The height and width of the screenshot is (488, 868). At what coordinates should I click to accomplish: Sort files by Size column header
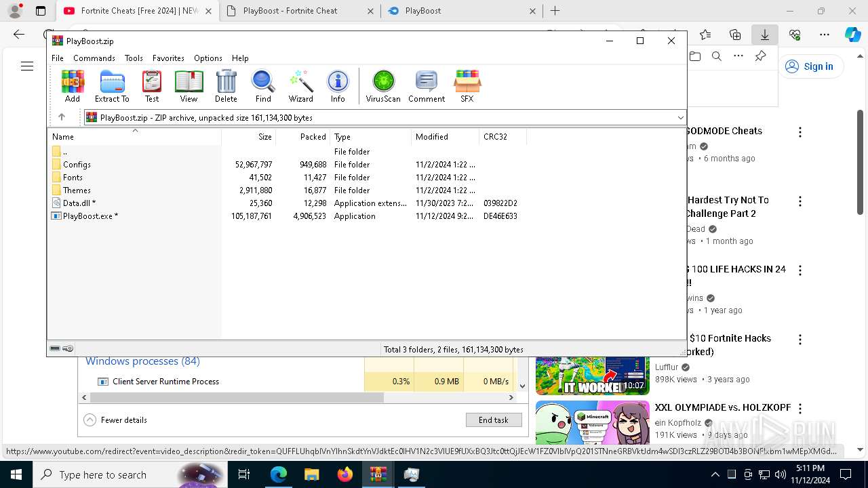249,136
